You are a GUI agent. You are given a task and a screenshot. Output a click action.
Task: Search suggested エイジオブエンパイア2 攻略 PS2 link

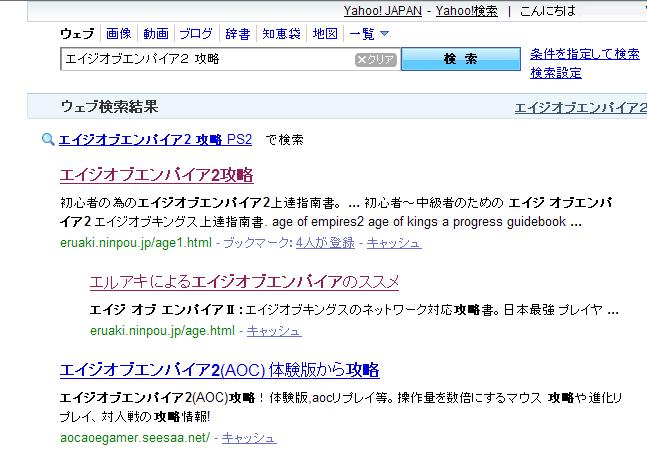tap(155, 139)
